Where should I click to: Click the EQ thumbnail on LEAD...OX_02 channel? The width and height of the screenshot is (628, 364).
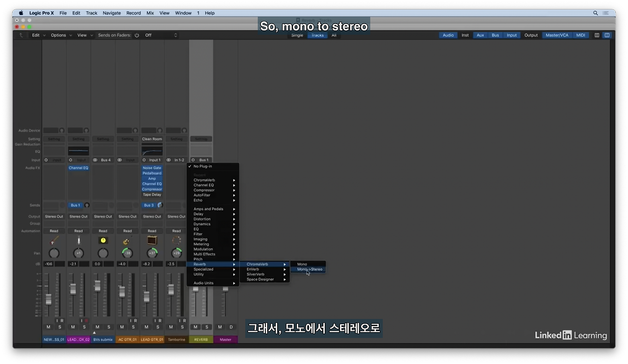coord(78,151)
